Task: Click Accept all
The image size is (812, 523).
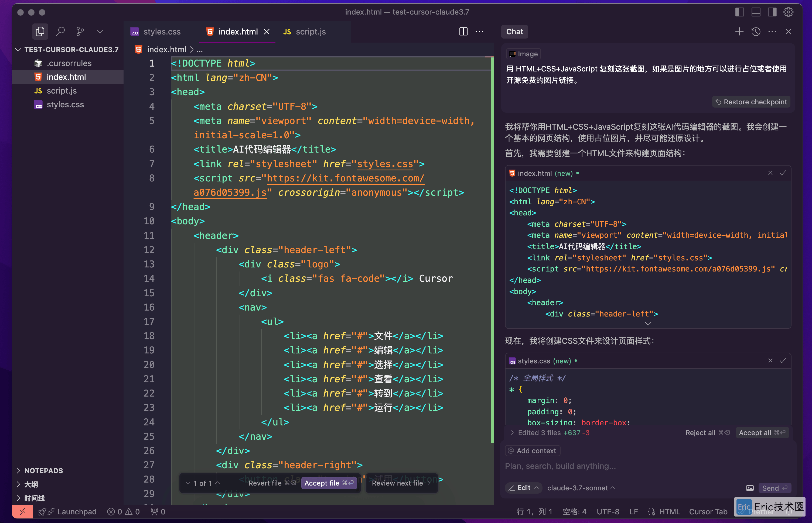Action: (x=762, y=433)
